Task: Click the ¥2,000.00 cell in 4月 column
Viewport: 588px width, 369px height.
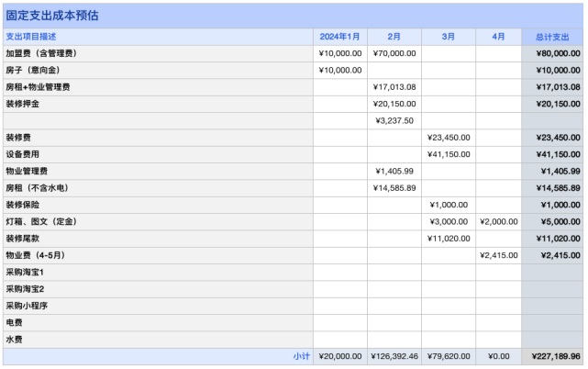Action: [498, 221]
